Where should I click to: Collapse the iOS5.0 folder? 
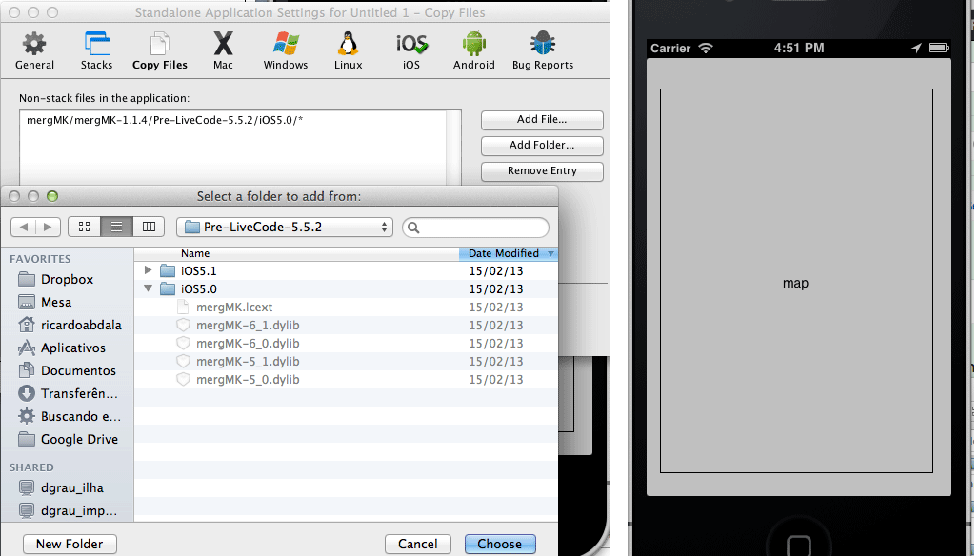pyautogui.click(x=148, y=289)
